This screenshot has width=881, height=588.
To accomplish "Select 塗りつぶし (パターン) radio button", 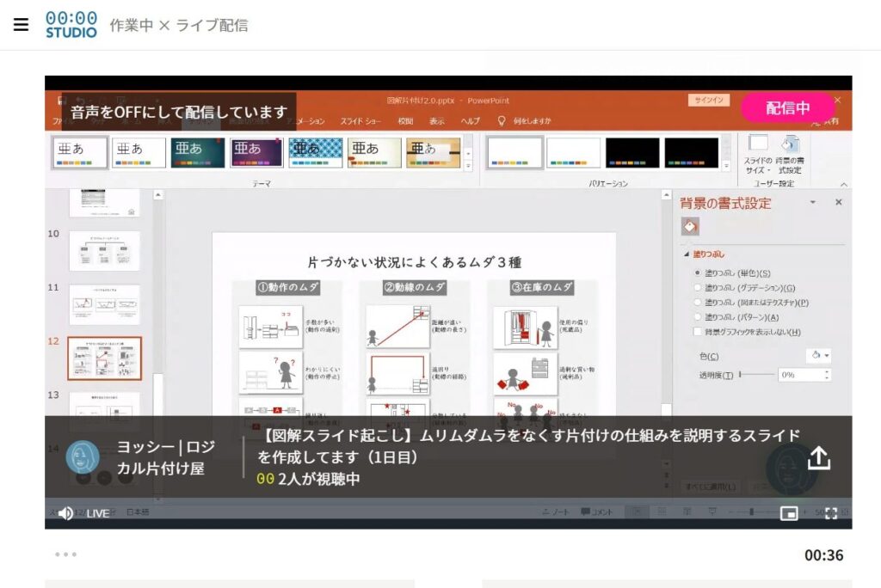I will click(697, 316).
